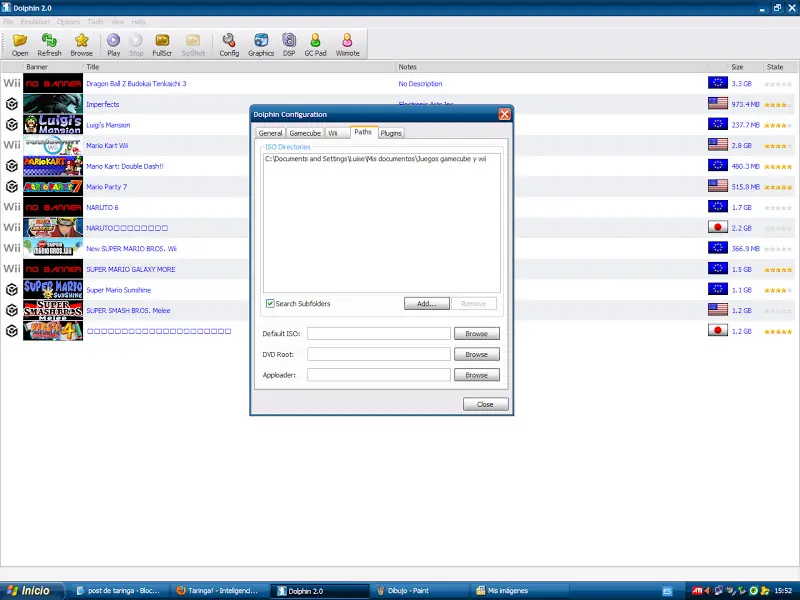Select New SUPER MARIO BROS. Wii title
This screenshot has width=800, height=600.
click(131, 248)
